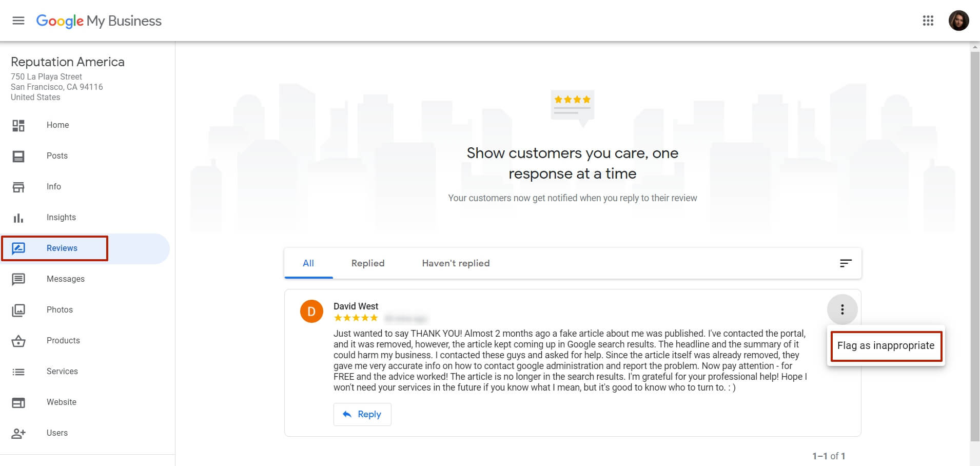Open Products basket icon
Viewport: 980px width, 466px height.
click(x=18, y=341)
